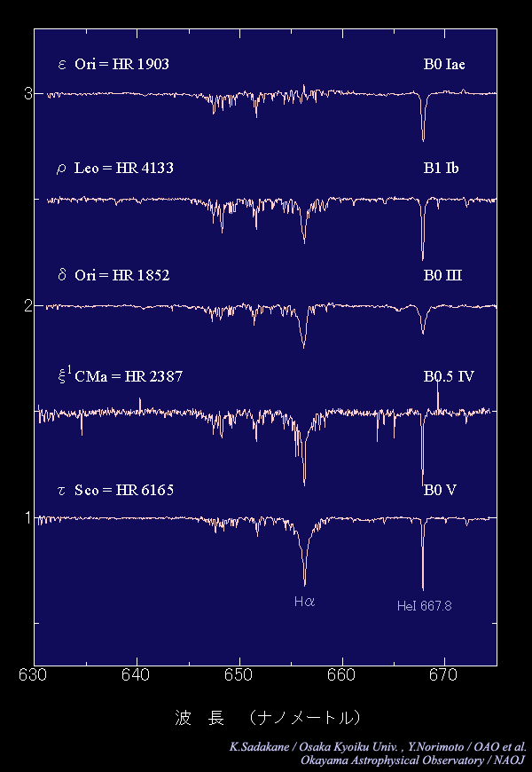
Task: Select the ξ¹ CMa = HR 2387 label
Action: coord(120,375)
